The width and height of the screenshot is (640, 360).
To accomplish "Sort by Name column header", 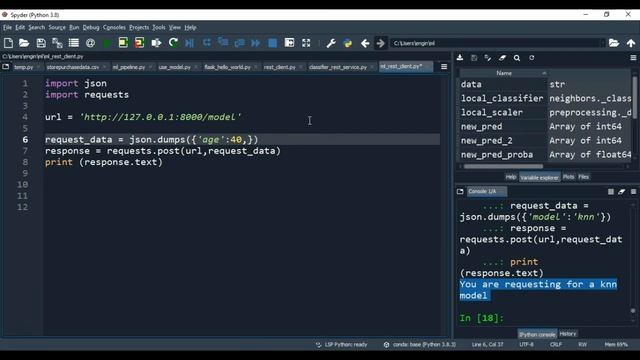I will pos(504,73).
